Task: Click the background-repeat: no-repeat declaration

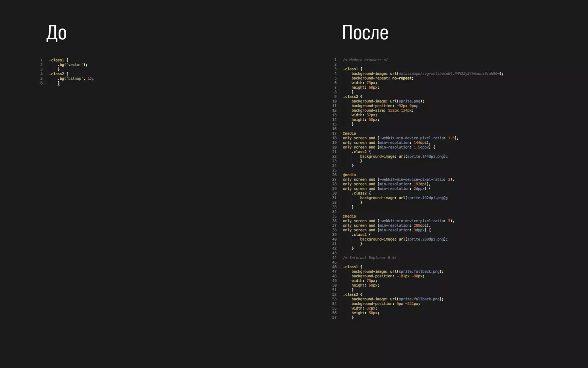Action: 382,78
